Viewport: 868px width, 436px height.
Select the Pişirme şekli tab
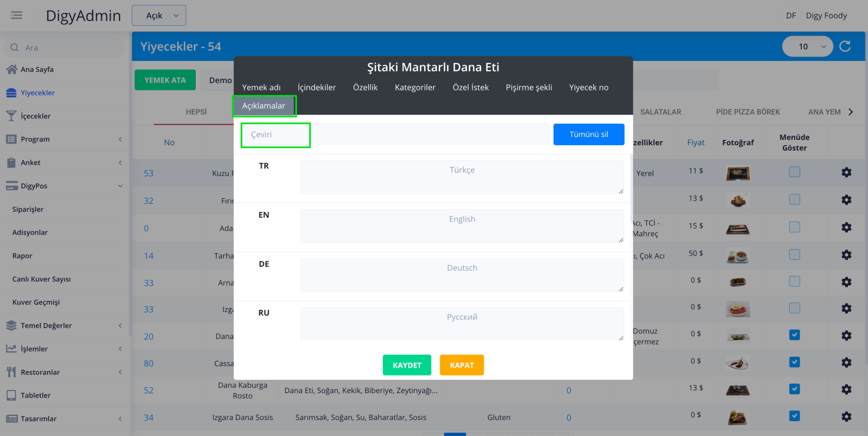tap(529, 87)
